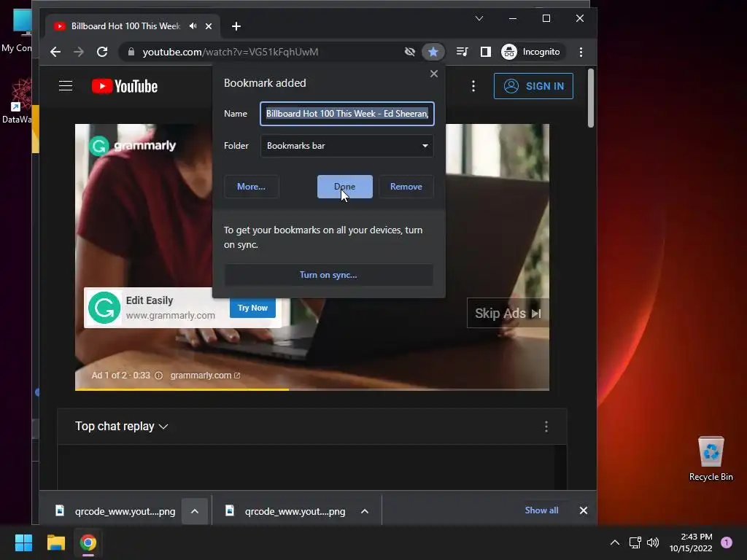747x560 pixels.
Task: Click the network tray icon
Action: (x=635, y=542)
